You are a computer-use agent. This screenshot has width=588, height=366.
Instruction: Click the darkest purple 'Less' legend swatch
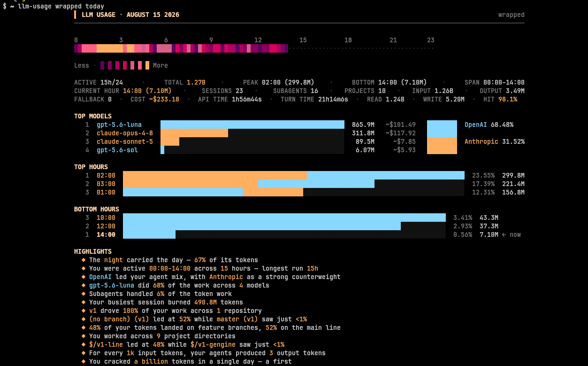tap(102, 65)
